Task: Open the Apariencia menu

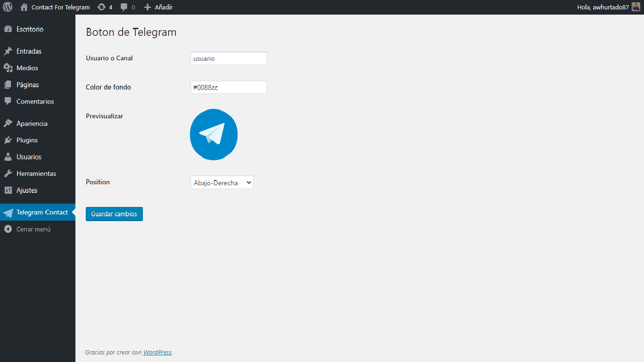Action: click(x=38, y=123)
